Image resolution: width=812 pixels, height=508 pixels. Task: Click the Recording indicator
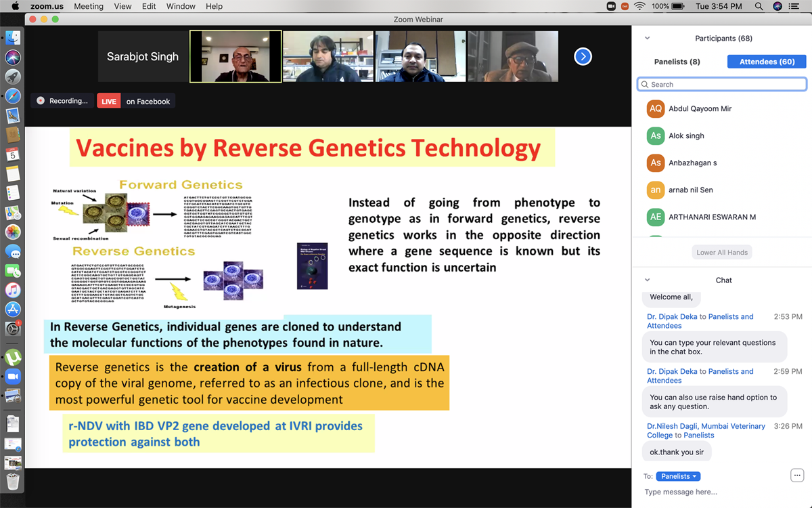[62, 101]
